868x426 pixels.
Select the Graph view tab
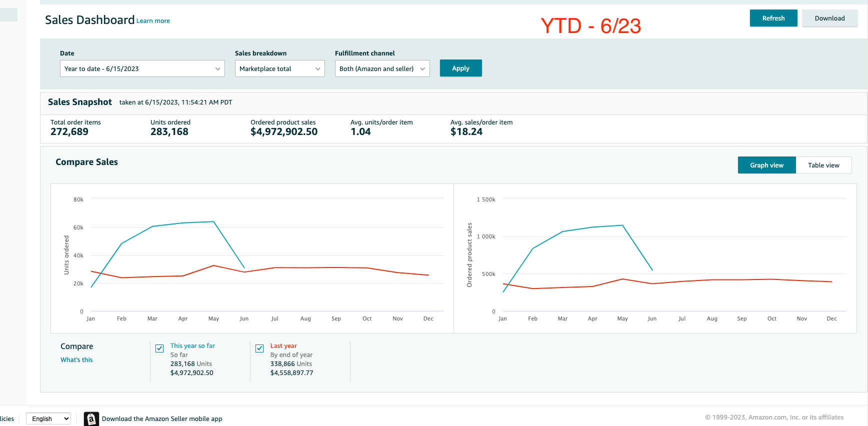(x=766, y=165)
